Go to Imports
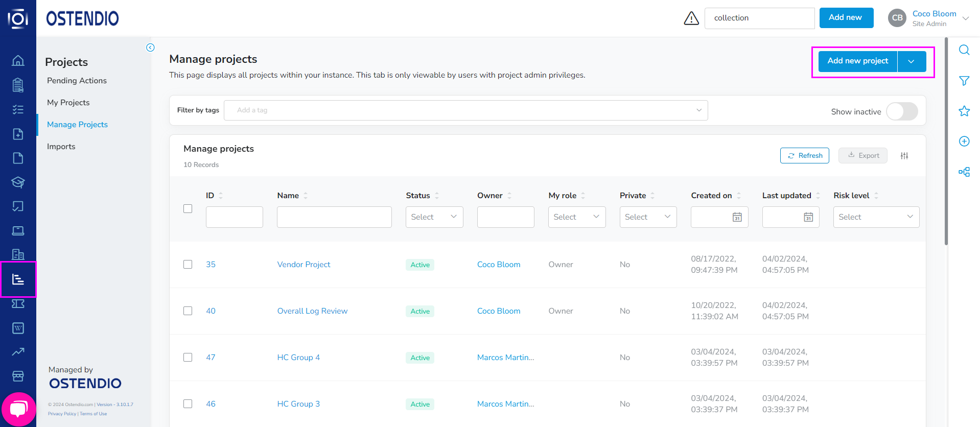Screen dimensions: 980x427 pyautogui.click(x=61, y=147)
